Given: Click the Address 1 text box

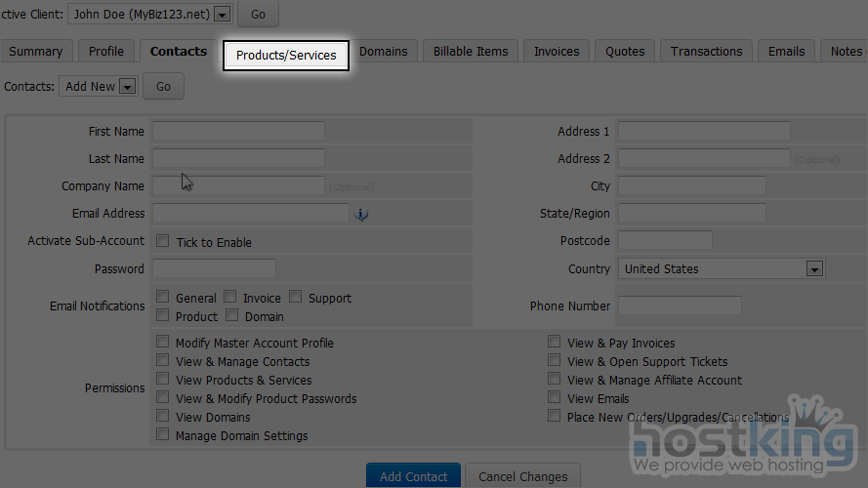Looking at the screenshot, I should pos(703,131).
